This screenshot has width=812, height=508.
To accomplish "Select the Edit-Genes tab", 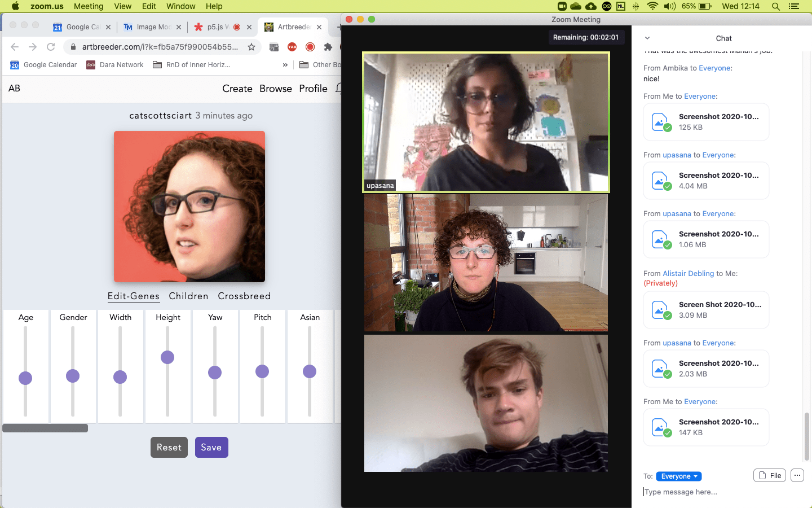I will 134,296.
